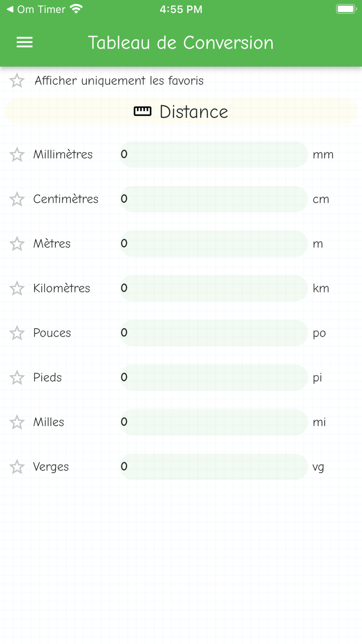Expand the Distance category section

[x=181, y=110]
